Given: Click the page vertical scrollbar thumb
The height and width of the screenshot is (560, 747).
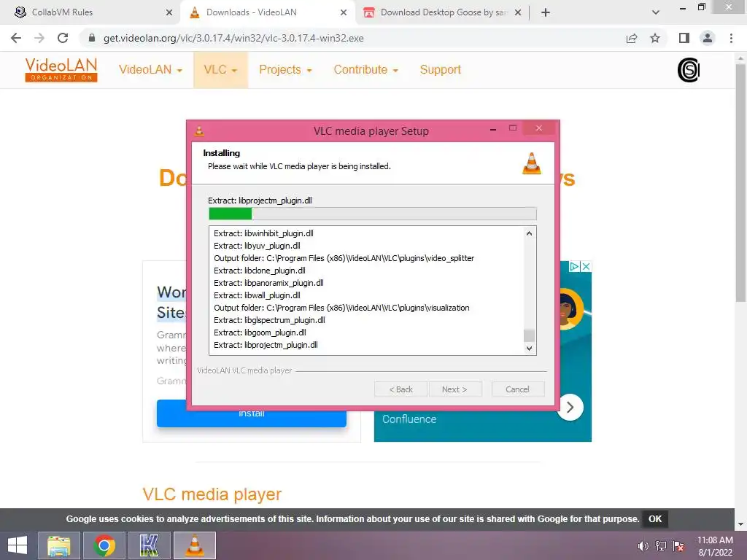Looking at the screenshot, I should (x=741, y=182).
